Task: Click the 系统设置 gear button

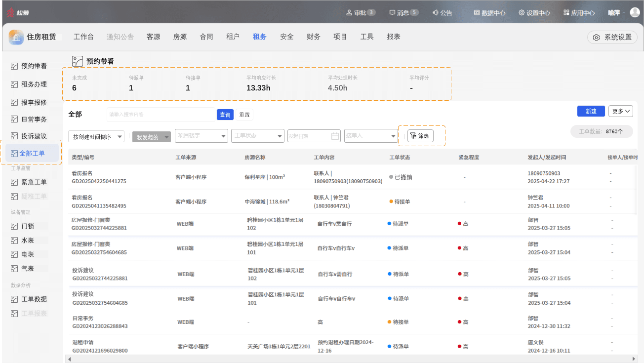Action: pos(612,37)
